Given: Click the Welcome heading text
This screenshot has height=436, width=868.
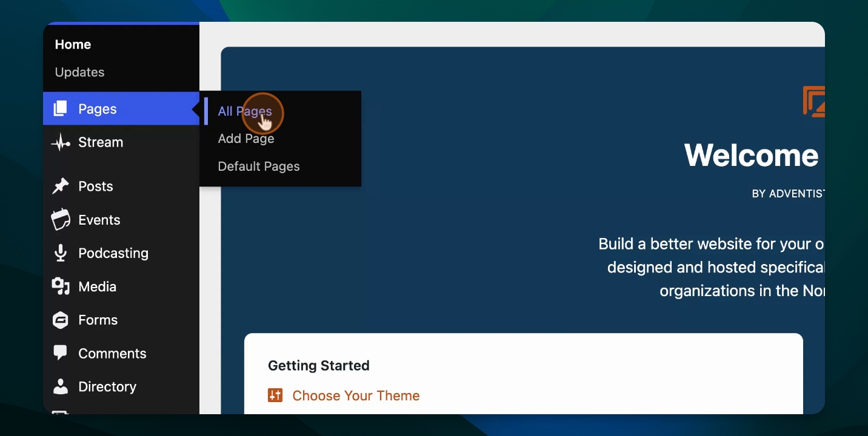Looking at the screenshot, I should (x=752, y=156).
